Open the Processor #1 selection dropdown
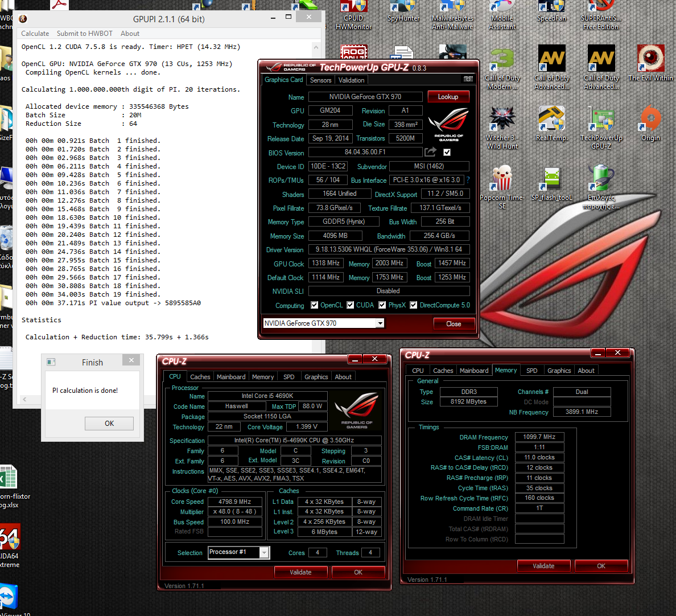676x616 pixels. 264,552
